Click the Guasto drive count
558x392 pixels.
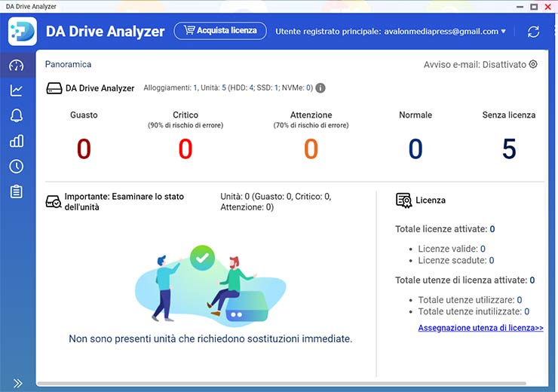[x=84, y=149]
